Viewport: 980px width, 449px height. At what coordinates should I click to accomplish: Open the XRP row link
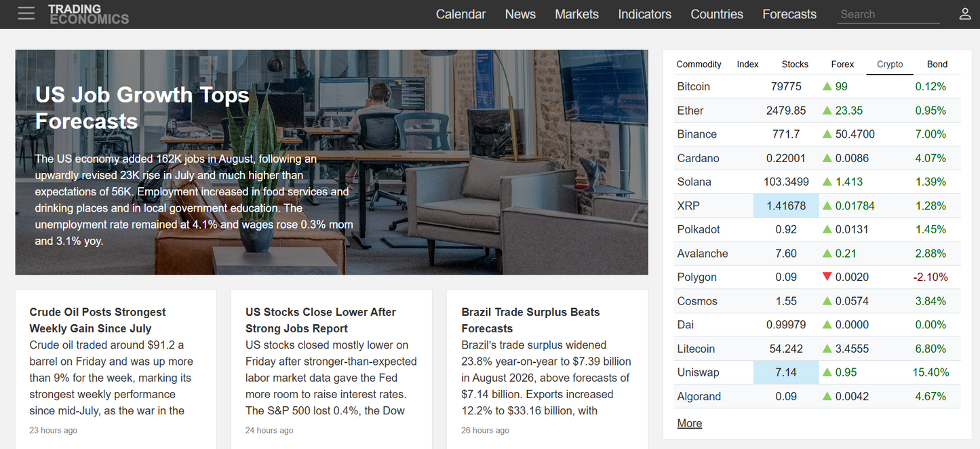click(688, 206)
